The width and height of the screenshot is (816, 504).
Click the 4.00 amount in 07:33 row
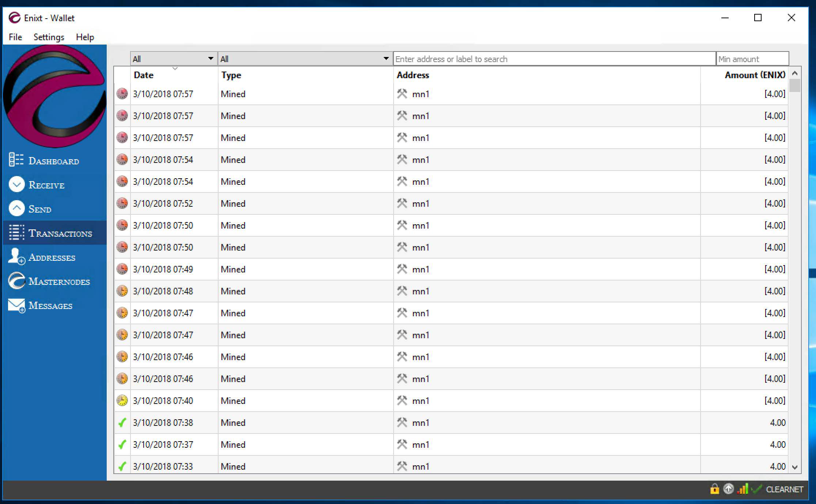778,466
